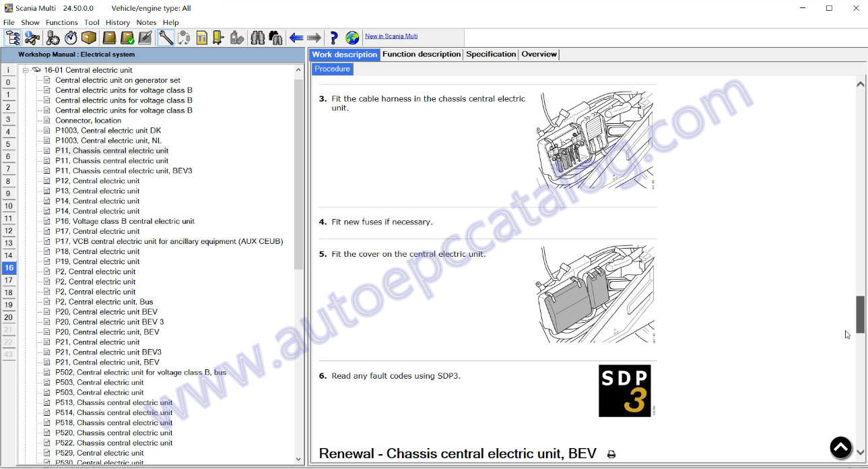
Task: Open the Function description tab
Action: (422, 55)
